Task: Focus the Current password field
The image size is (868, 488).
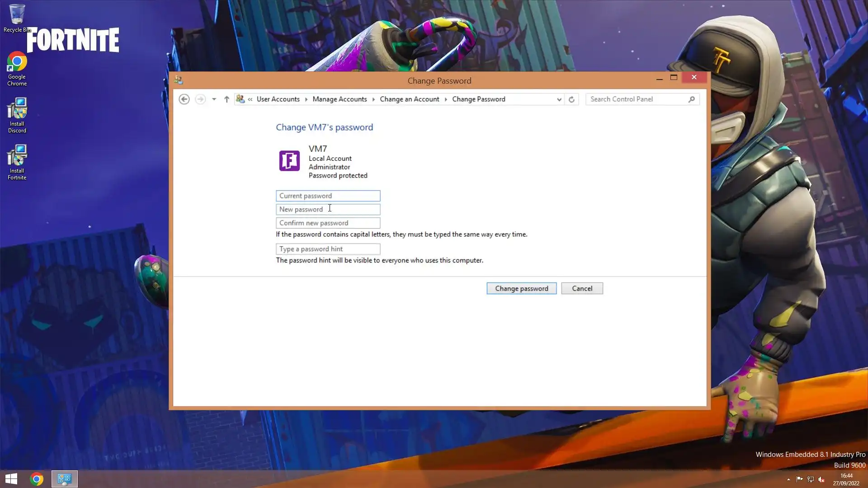Action: coord(328,196)
